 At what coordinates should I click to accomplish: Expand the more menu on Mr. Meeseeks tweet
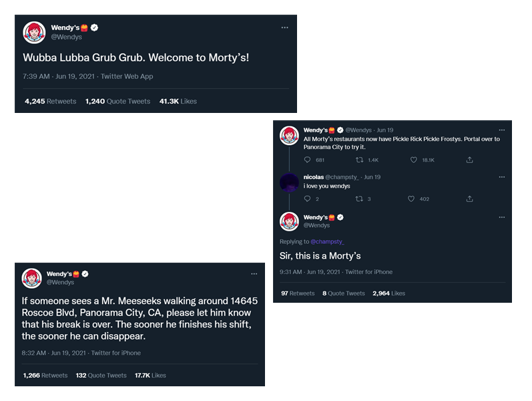coord(254,273)
